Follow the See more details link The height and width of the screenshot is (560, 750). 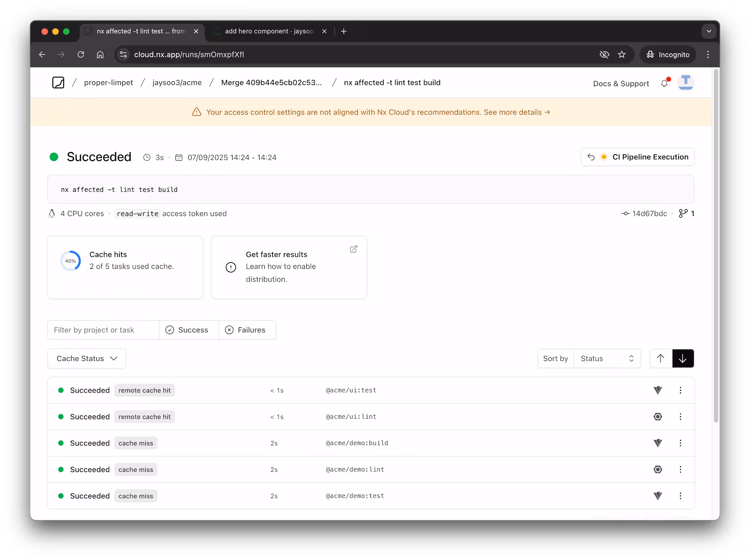coord(517,112)
